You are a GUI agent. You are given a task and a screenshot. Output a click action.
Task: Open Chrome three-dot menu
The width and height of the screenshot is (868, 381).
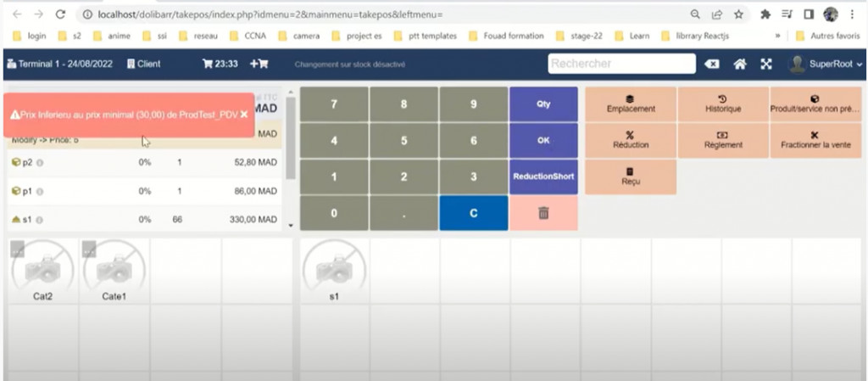[x=851, y=14]
